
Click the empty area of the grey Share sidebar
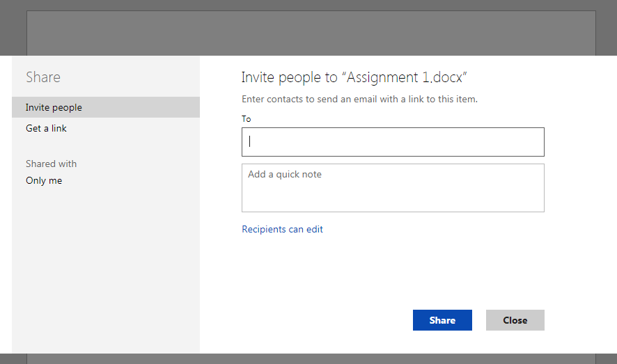point(105,267)
